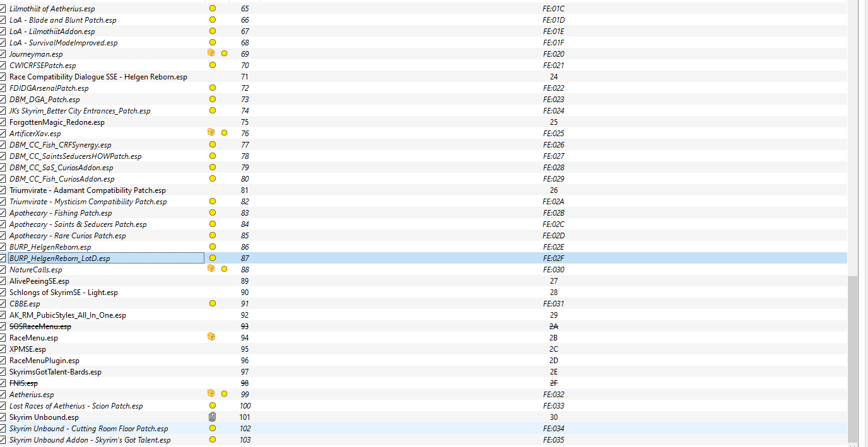Click the yellow flag for JKs Skyrim Better City Entrances patch
The height and width of the screenshot is (447, 868).
[212, 110]
